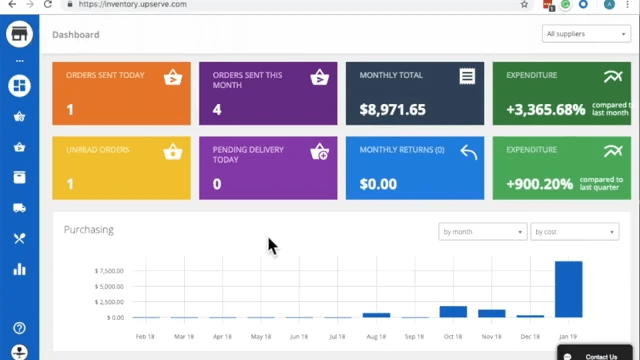Image resolution: width=640 pixels, height=360 pixels.
Task: Open the delivery truck sidebar icon
Action: coord(19,208)
